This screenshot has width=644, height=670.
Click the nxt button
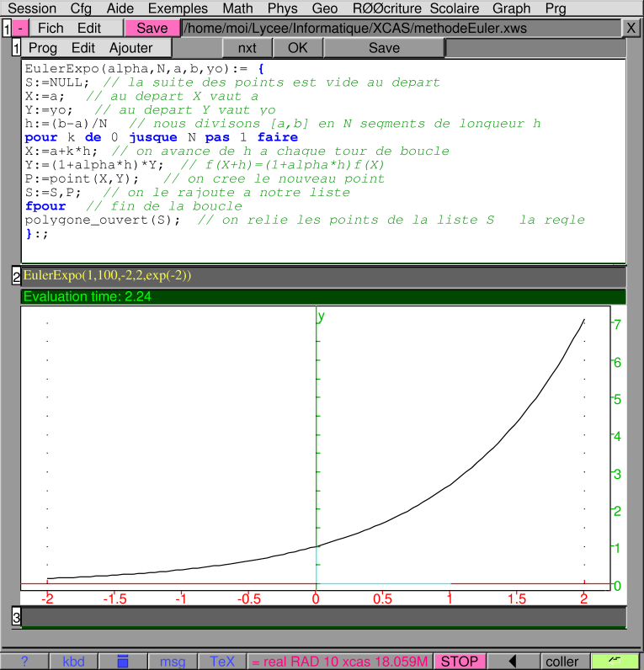point(247,48)
